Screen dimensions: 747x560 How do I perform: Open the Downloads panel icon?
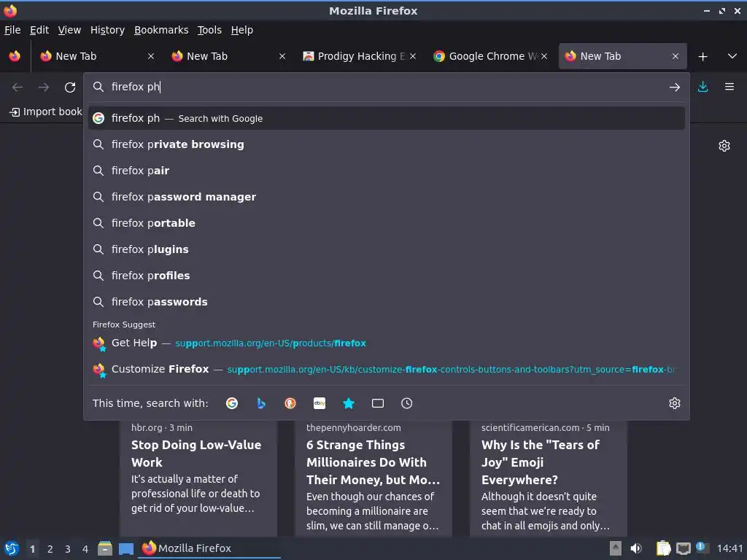(703, 87)
